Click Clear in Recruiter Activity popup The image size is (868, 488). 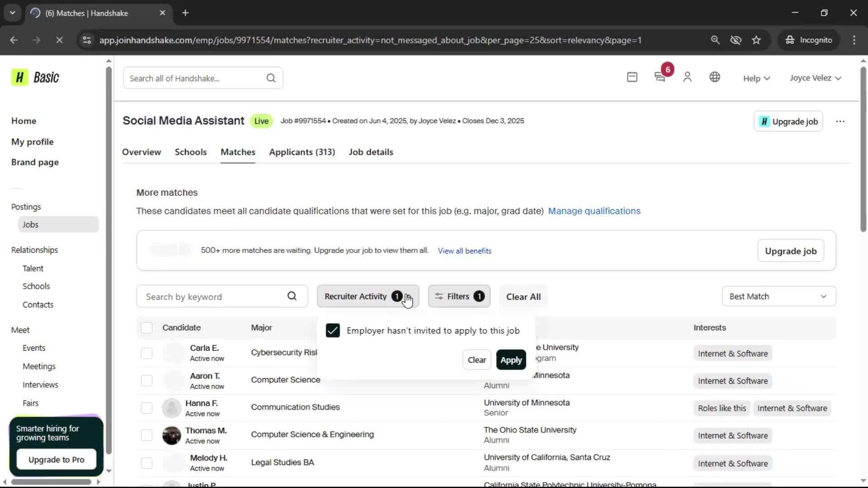coord(476,360)
